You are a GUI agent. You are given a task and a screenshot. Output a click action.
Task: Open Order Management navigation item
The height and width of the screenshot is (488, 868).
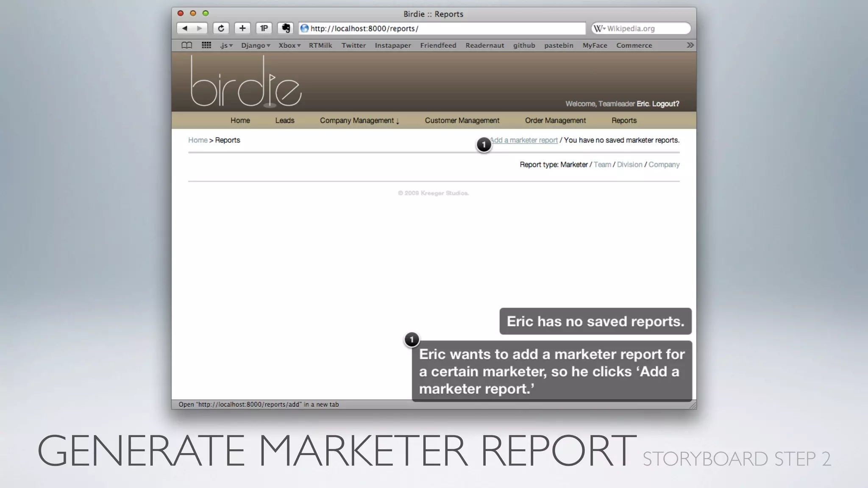pos(555,120)
